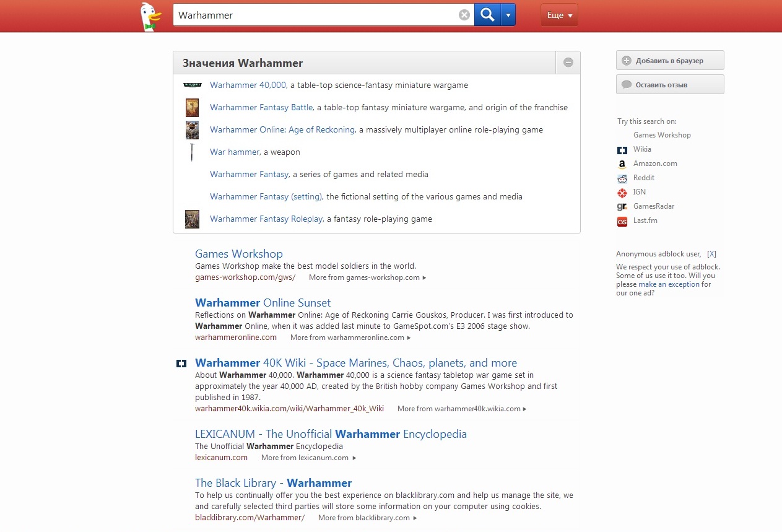Click the Warhammer Fantasy Battle cover thumbnail
Viewport: 782px width, 532px height.
193,108
